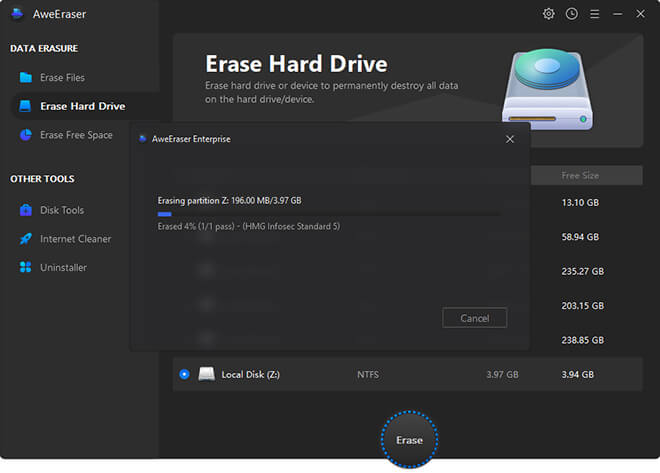
Task: Open the Uninstaller menu item
Action: pos(63,268)
